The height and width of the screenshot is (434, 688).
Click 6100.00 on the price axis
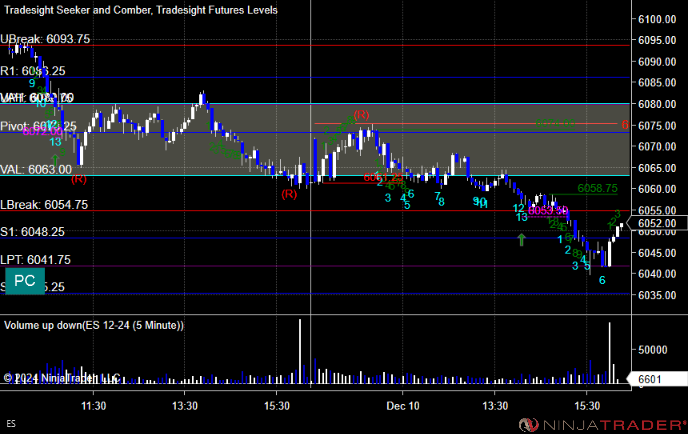point(657,19)
